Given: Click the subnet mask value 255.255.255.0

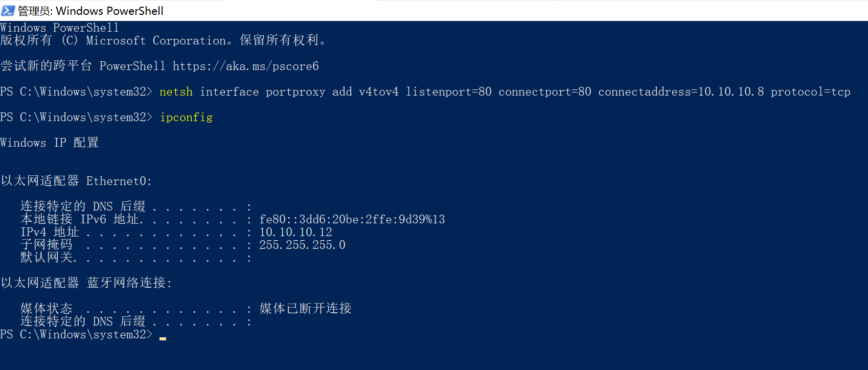Looking at the screenshot, I should pyautogui.click(x=302, y=245).
